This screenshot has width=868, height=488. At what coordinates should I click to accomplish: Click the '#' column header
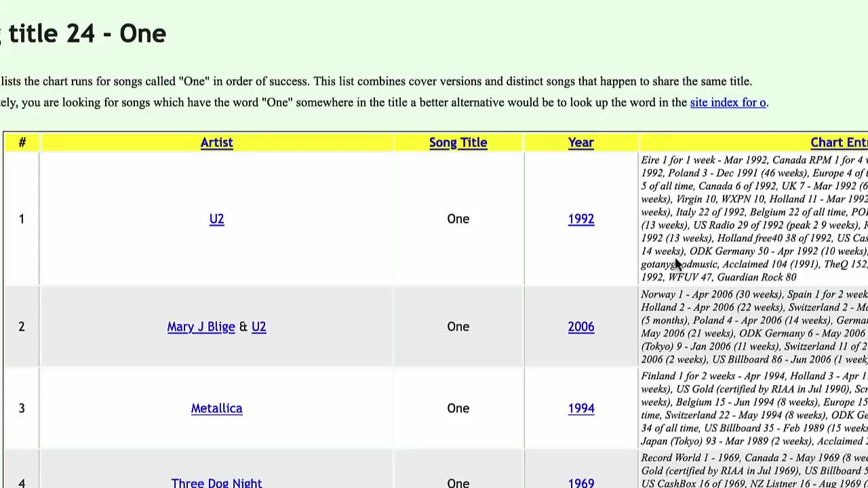coord(22,142)
